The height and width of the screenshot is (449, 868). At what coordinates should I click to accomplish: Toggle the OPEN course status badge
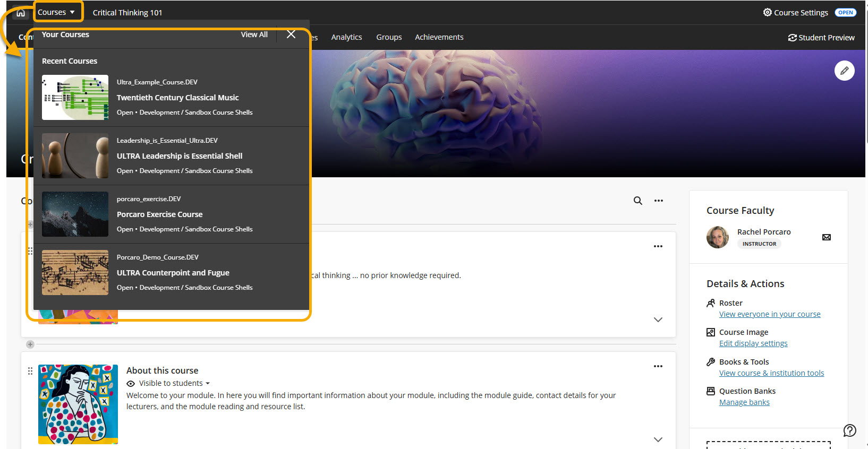click(845, 12)
